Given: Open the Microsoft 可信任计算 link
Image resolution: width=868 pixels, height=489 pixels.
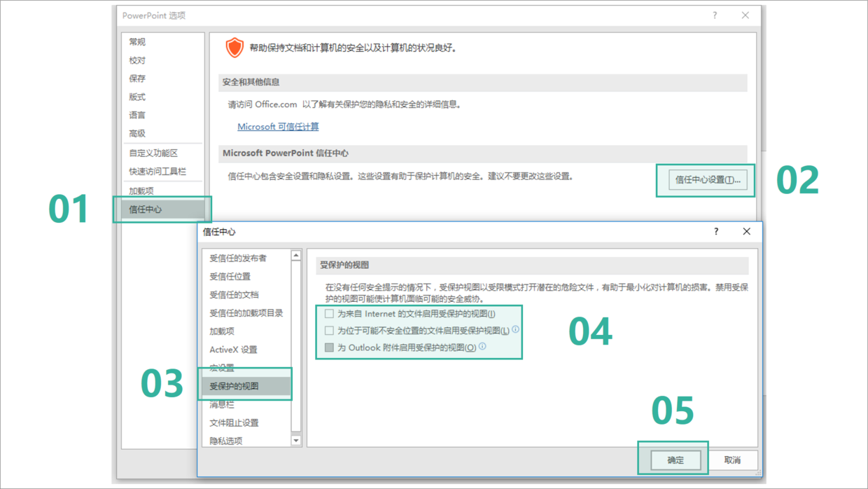Looking at the screenshot, I should (278, 127).
